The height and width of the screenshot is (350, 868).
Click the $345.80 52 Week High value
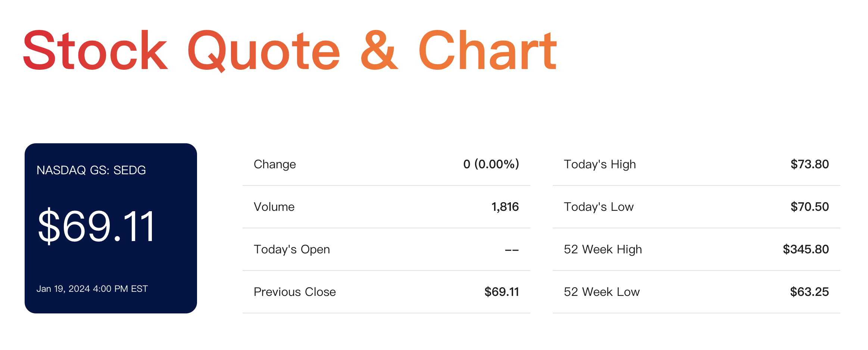tap(806, 249)
